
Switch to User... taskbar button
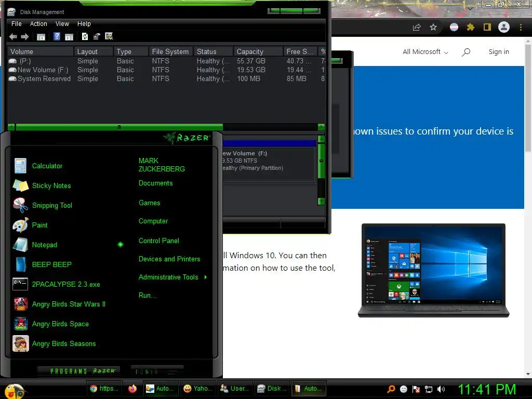coord(235,389)
